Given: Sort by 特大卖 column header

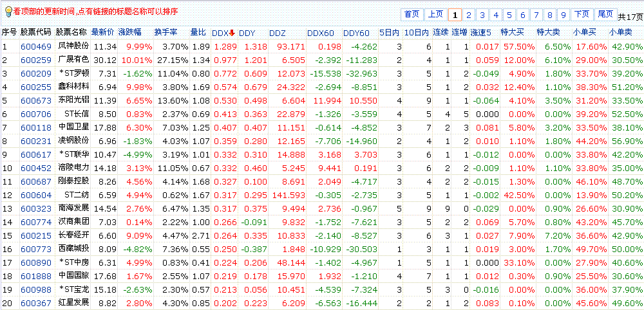Looking at the screenshot, I should 549,32.
